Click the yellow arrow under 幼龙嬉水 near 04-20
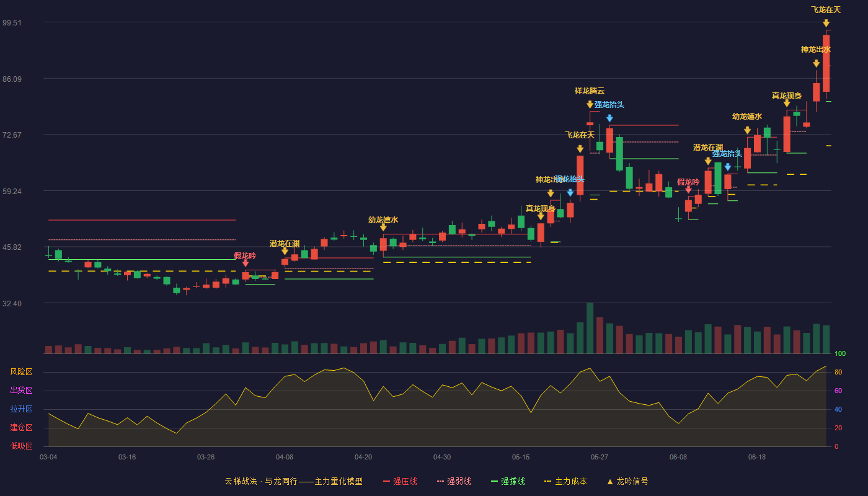 pyautogui.click(x=383, y=228)
